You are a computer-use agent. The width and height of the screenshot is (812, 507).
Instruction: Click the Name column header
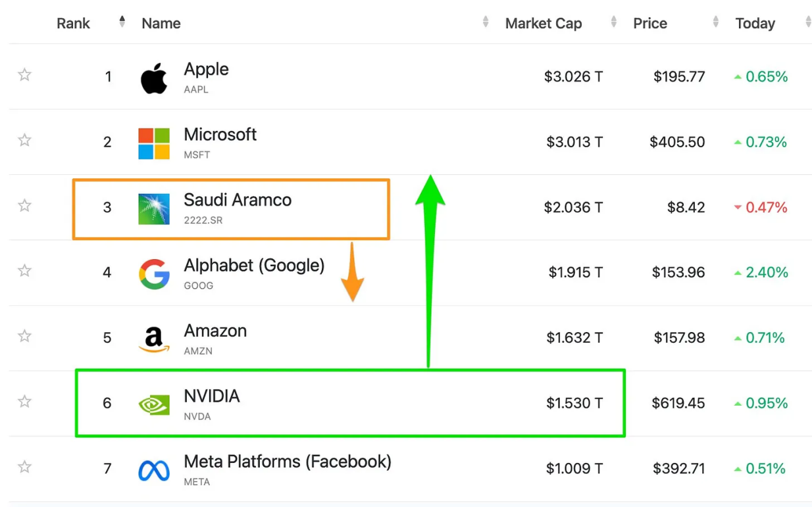click(x=161, y=24)
